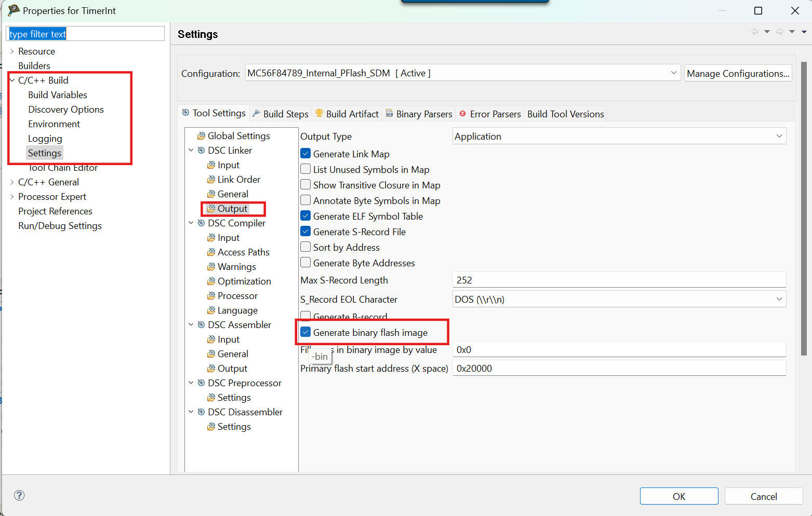The width and height of the screenshot is (812, 516).
Task: Collapse the DSC Assembler tree branch
Action: point(191,324)
